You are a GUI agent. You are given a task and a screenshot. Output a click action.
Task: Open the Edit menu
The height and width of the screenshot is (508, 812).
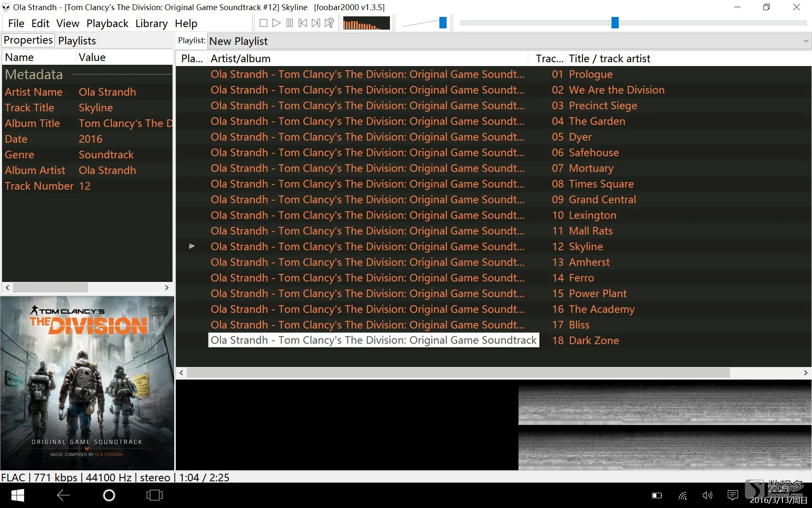point(40,23)
